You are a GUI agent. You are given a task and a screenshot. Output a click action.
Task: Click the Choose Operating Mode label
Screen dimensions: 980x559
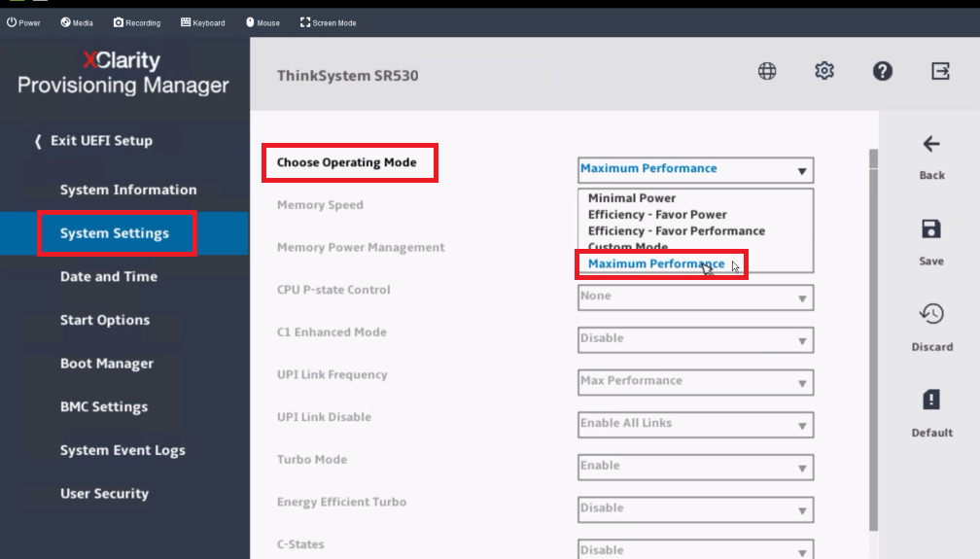(347, 162)
